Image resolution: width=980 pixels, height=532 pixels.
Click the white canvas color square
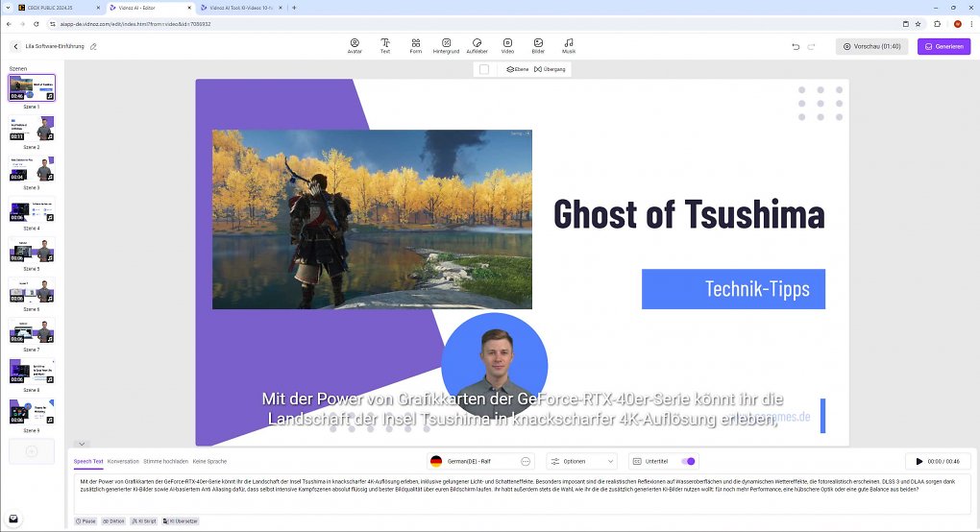(x=483, y=69)
